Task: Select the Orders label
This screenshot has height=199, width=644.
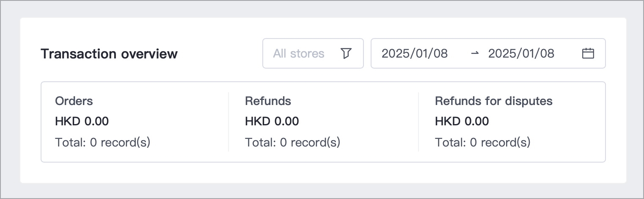Action: click(x=74, y=101)
